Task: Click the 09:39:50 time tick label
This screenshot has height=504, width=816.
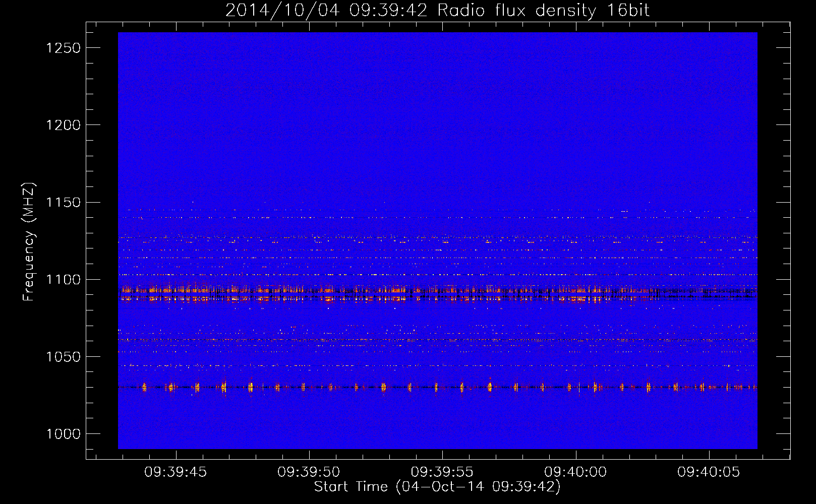Action: point(309,472)
